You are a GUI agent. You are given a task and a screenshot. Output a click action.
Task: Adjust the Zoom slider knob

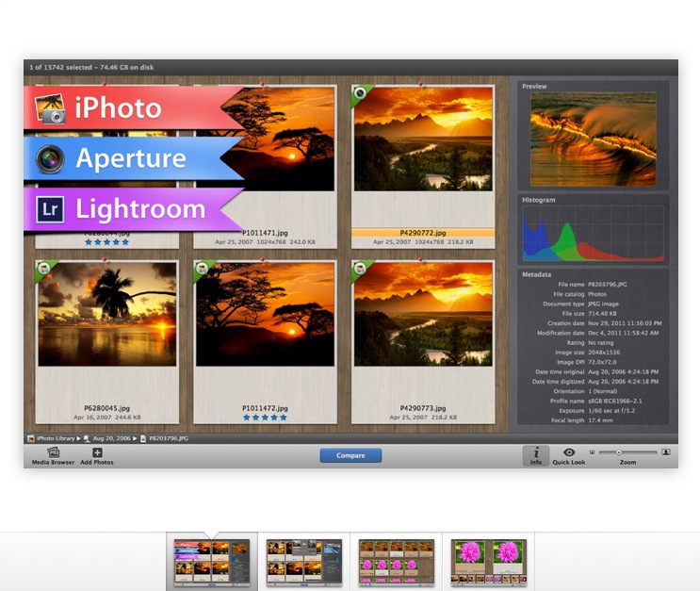coord(619,452)
